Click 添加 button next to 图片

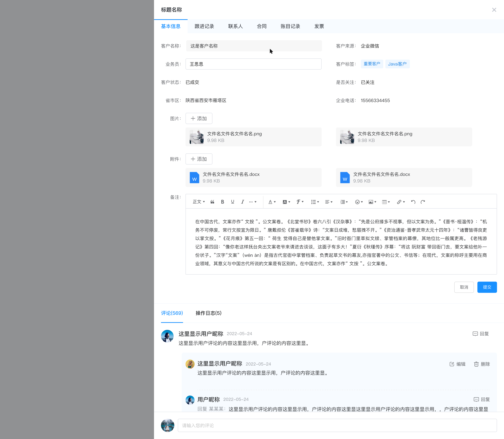tap(199, 118)
